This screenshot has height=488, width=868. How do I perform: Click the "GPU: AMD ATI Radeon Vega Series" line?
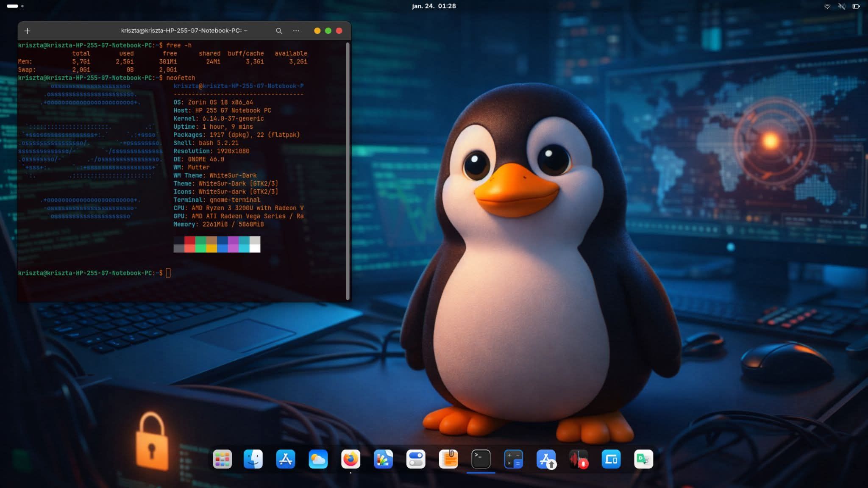(239, 216)
